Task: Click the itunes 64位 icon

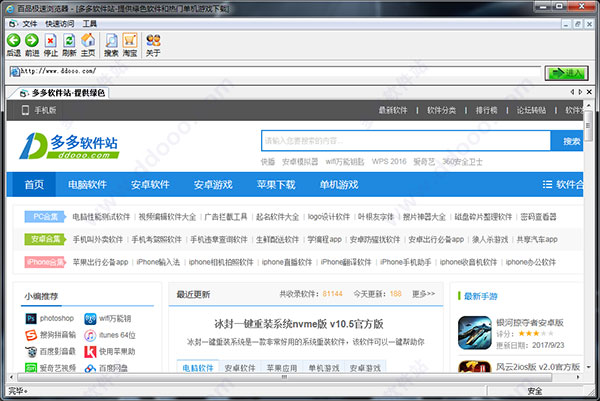Action: (x=90, y=335)
